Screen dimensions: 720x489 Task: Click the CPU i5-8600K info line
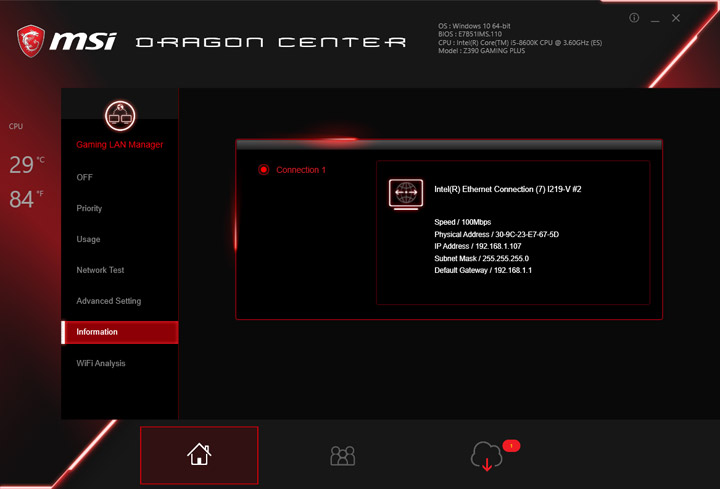[x=520, y=43]
